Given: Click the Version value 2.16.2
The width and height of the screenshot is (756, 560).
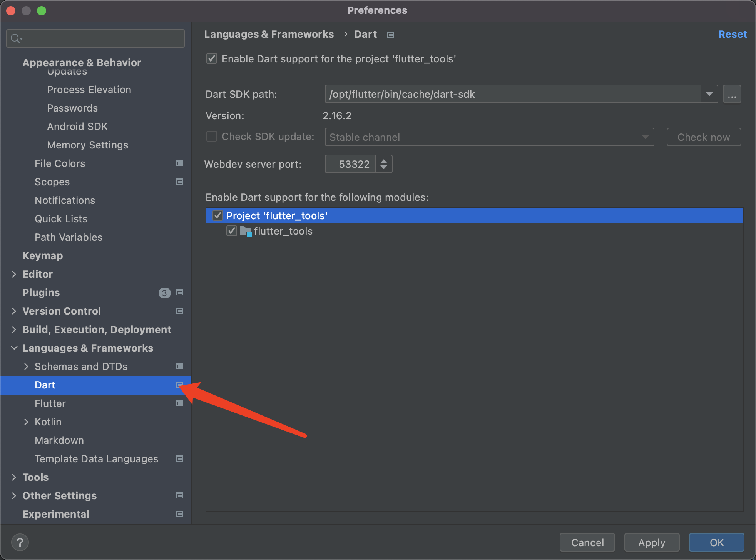Looking at the screenshot, I should click(x=337, y=116).
